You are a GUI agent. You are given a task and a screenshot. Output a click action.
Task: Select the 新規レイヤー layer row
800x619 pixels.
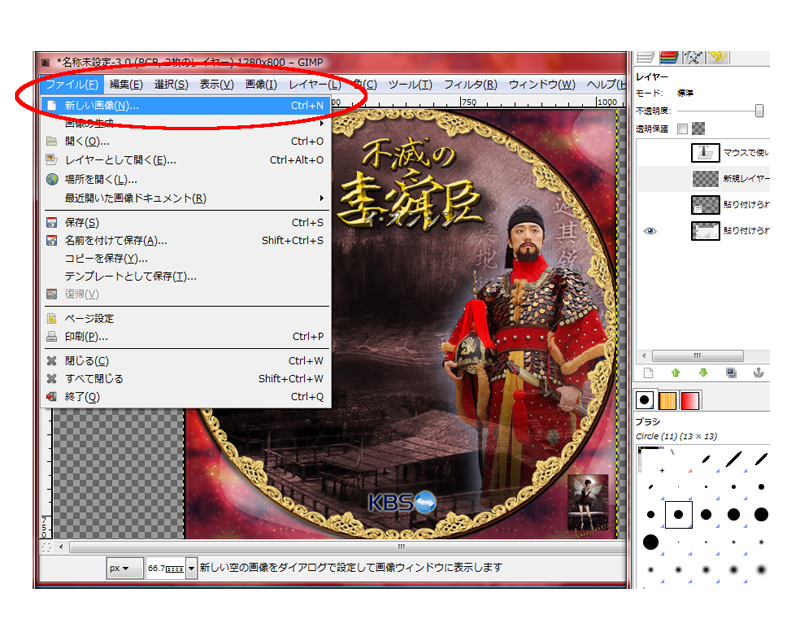pyautogui.click(x=703, y=179)
